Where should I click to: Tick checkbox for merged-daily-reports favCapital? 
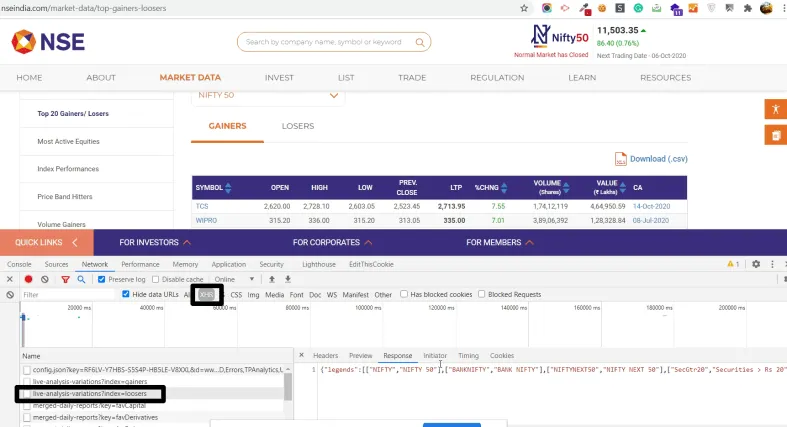(x=27, y=405)
